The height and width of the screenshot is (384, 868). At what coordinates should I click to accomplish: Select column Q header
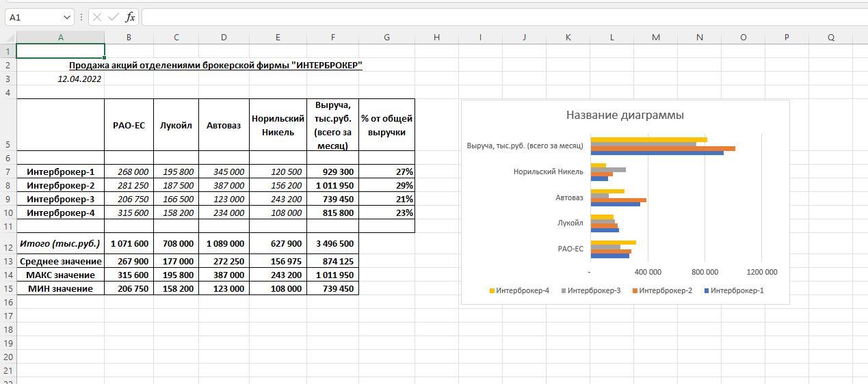click(830, 38)
